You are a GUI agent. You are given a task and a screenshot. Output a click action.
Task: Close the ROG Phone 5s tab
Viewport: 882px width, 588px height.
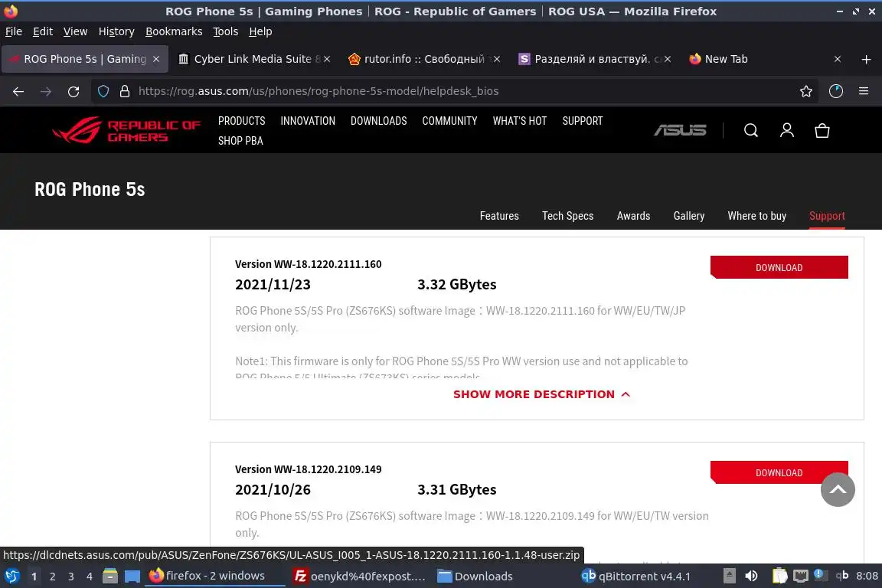click(x=156, y=59)
